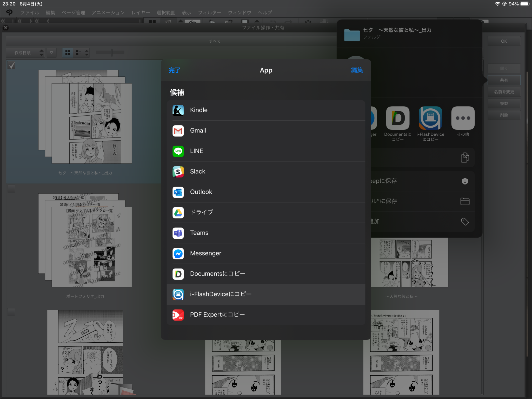The width and height of the screenshot is (532, 399).
Task: Choose Kindle from the app list
Action: click(266, 110)
